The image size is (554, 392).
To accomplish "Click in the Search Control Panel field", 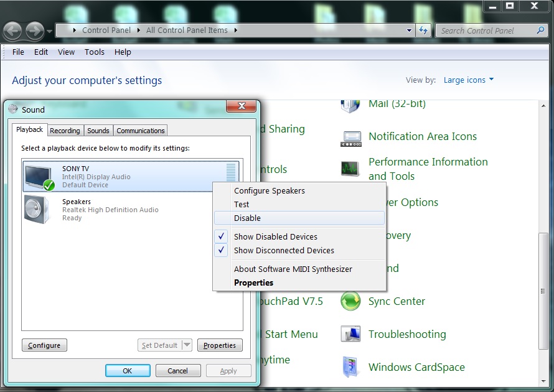I will click(x=486, y=30).
